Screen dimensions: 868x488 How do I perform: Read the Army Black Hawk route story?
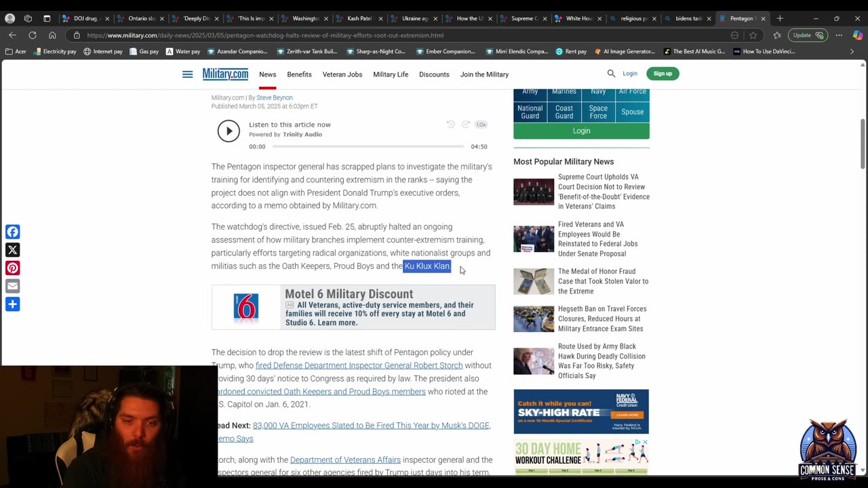coord(601,361)
